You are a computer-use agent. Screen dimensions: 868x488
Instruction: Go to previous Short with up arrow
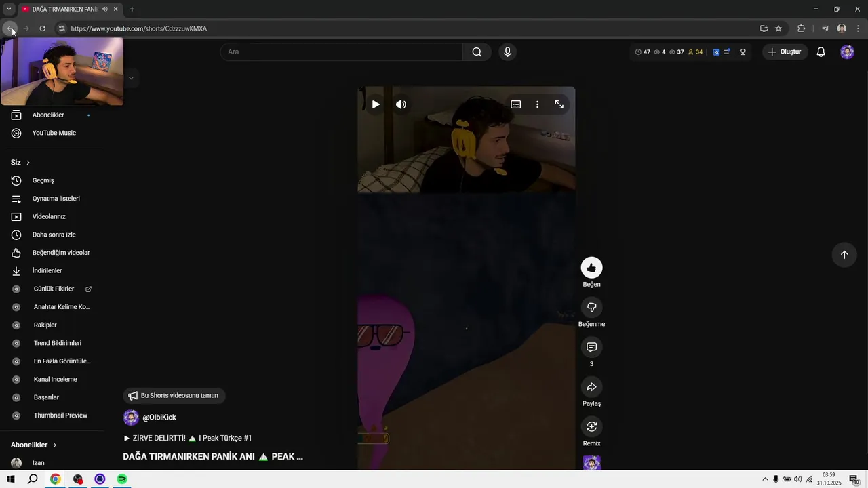click(844, 255)
